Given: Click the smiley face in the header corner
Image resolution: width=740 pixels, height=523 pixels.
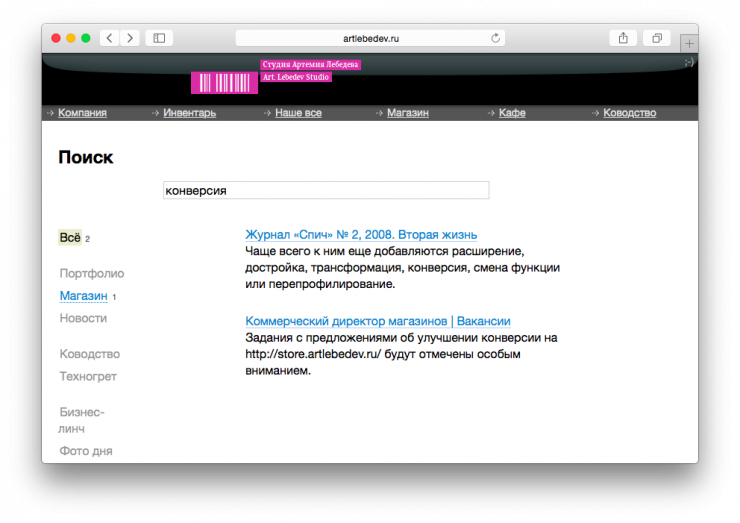Looking at the screenshot, I should tap(689, 62).
